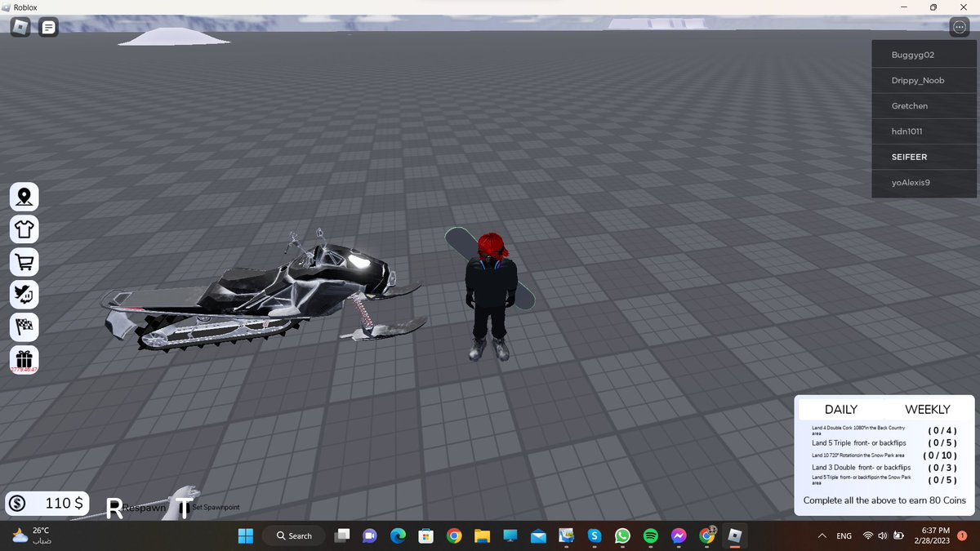Click the ( 0 / 4 ) progress counter

pos(942,430)
